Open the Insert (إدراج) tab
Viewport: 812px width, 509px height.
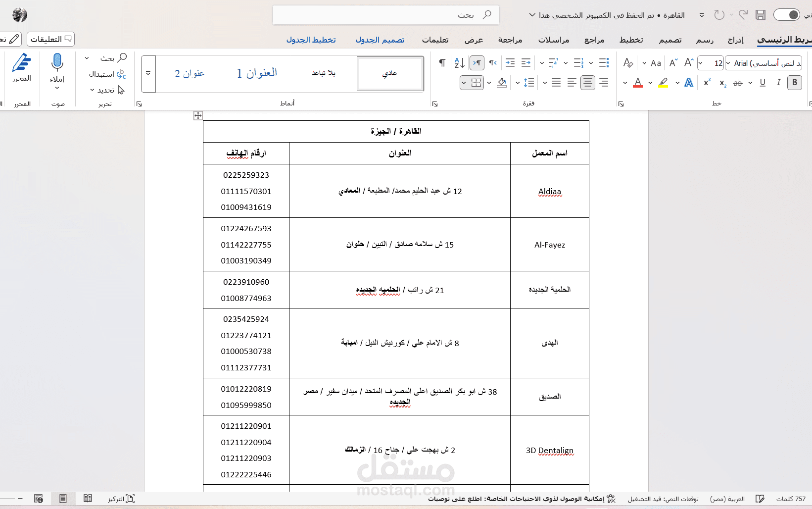736,40
